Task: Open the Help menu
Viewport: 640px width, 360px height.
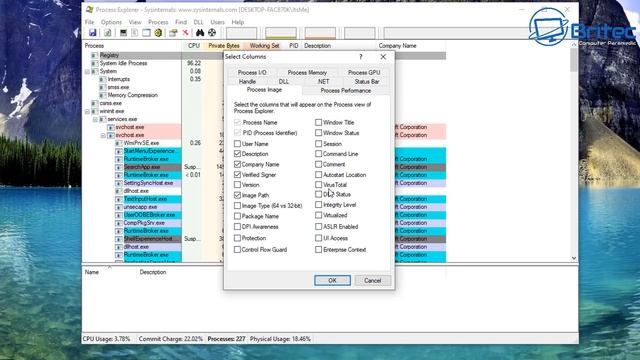Action: (238, 22)
